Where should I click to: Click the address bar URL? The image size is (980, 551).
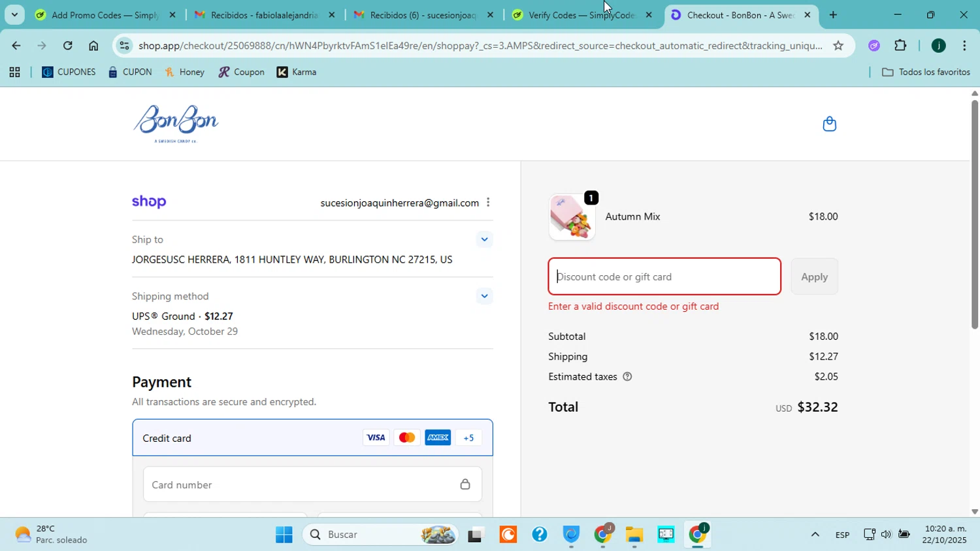480,46
